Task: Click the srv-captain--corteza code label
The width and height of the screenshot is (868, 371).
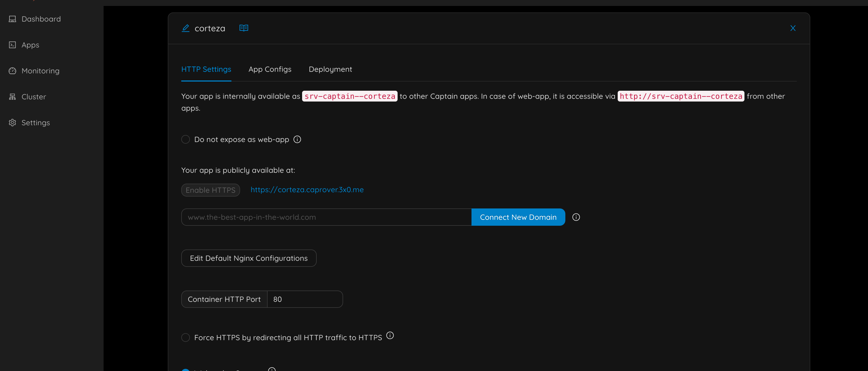Action: pos(350,96)
